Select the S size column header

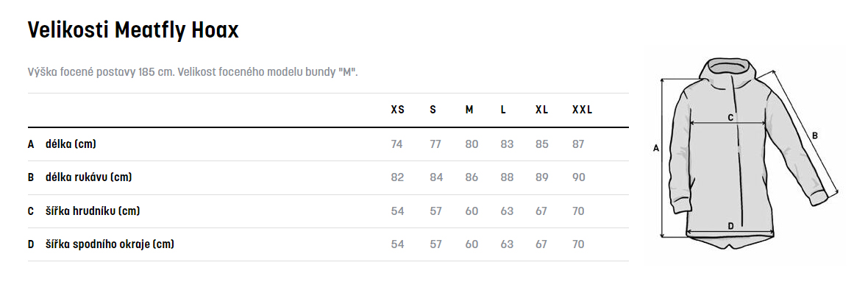[433, 110]
